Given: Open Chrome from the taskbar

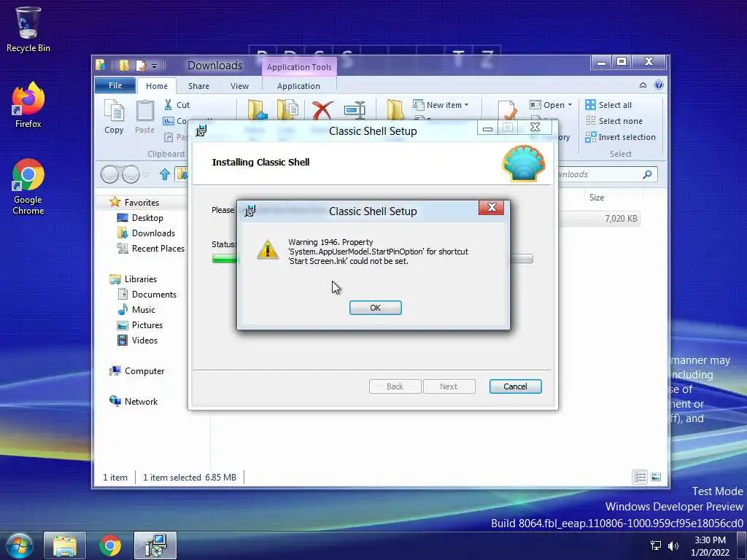Looking at the screenshot, I should 110,545.
